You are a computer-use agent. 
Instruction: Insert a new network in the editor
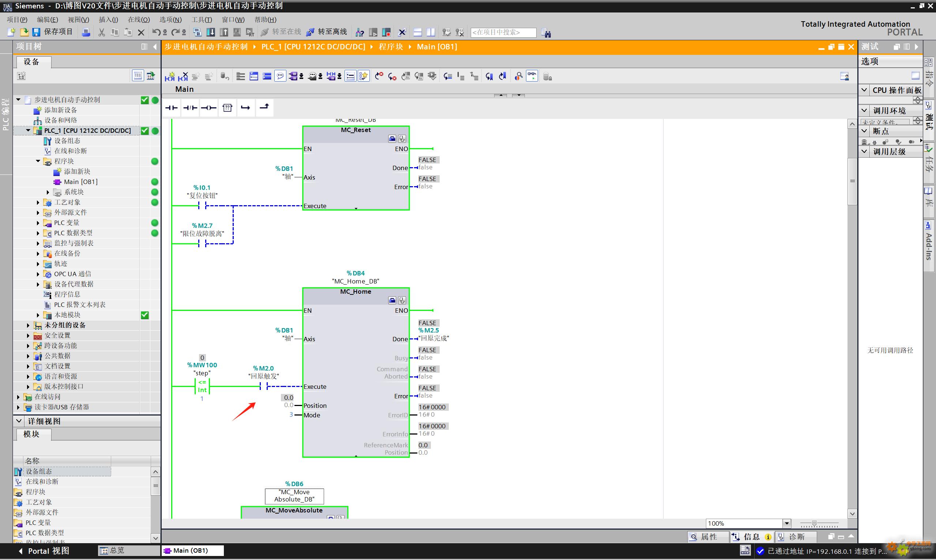[170, 76]
